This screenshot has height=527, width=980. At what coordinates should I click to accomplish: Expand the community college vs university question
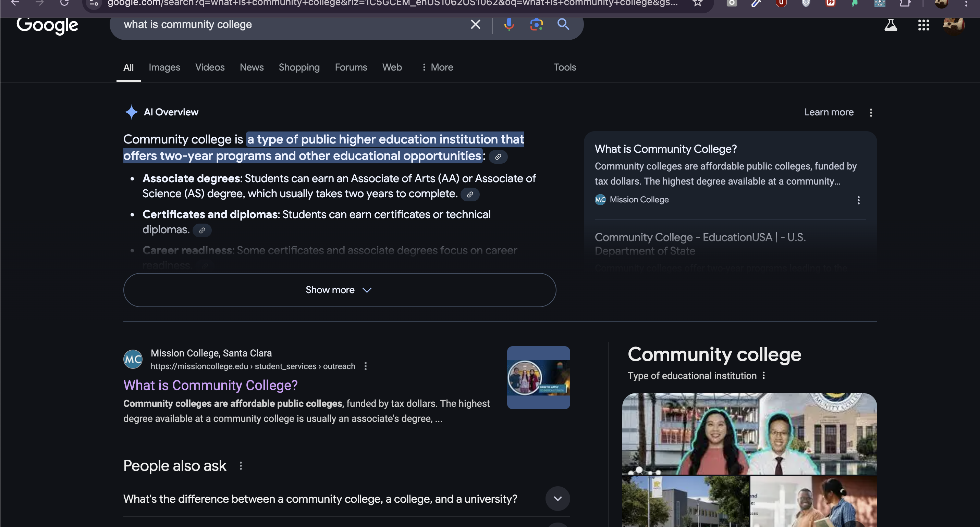click(x=346, y=499)
